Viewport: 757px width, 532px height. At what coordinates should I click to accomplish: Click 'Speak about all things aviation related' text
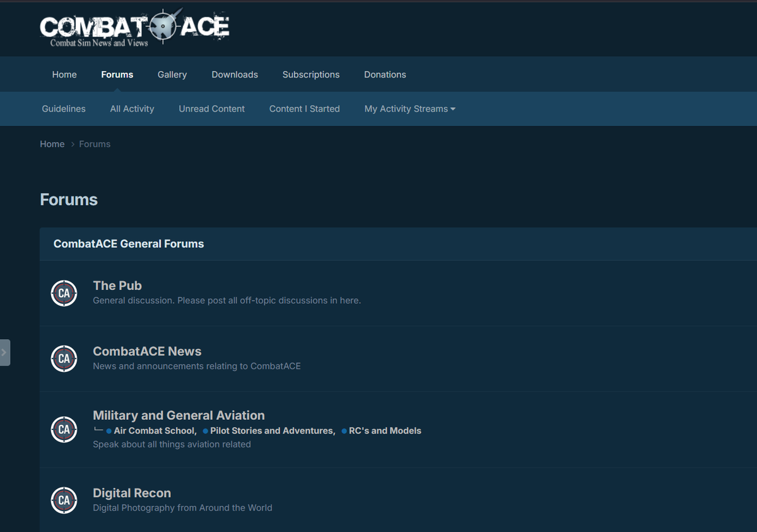pos(172,444)
